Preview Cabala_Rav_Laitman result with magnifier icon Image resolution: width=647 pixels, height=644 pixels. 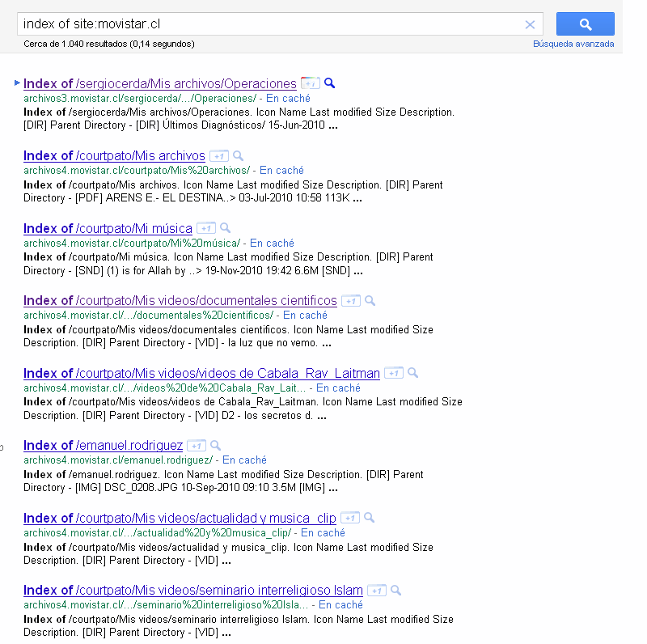click(412, 373)
